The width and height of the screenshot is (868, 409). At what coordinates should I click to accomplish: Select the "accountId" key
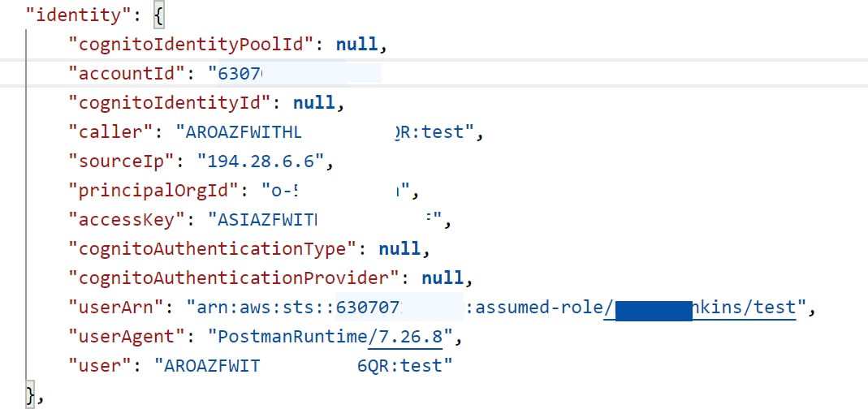click(x=127, y=74)
